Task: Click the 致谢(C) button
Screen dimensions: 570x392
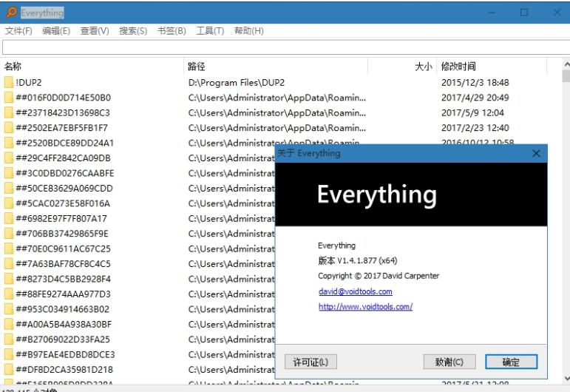Action: pyautogui.click(x=449, y=362)
